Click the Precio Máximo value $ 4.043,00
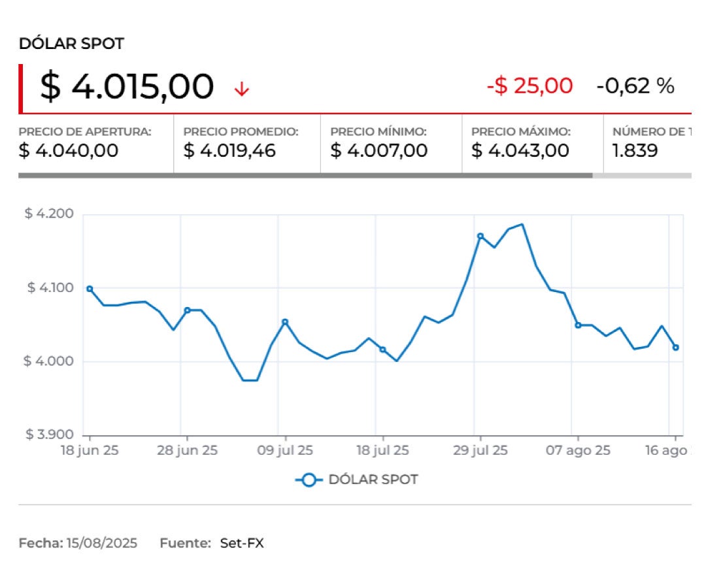The image size is (706, 588). 520,151
